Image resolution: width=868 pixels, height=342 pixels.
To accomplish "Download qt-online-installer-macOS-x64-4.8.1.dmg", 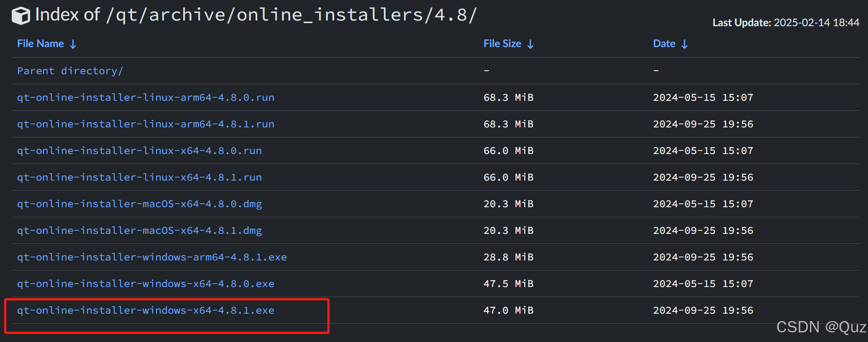I will (140, 230).
